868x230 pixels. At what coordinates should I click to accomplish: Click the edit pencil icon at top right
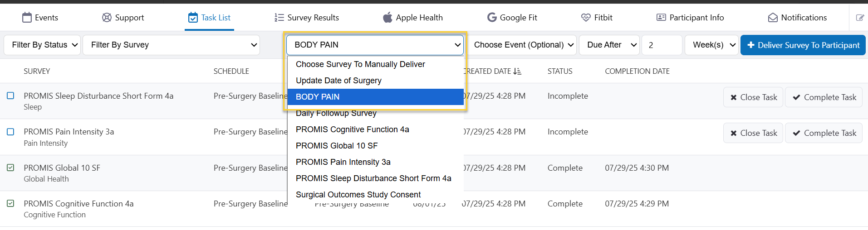pyautogui.click(x=860, y=18)
